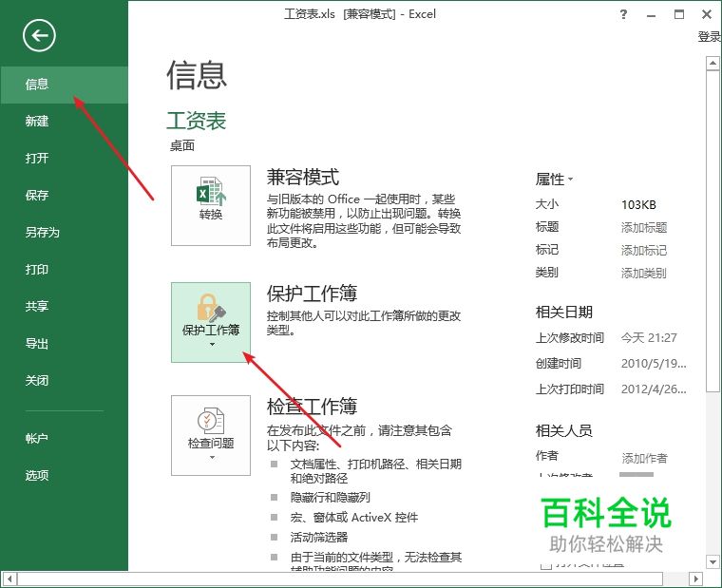Open the 帐户 (Account) page
The image size is (722, 588).
64,438
